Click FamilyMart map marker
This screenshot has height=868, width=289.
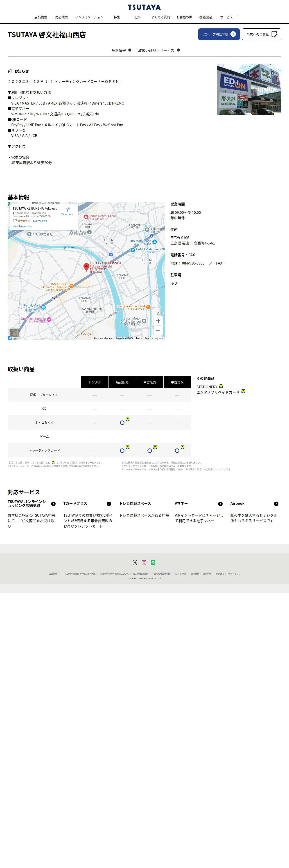pos(43,307)
